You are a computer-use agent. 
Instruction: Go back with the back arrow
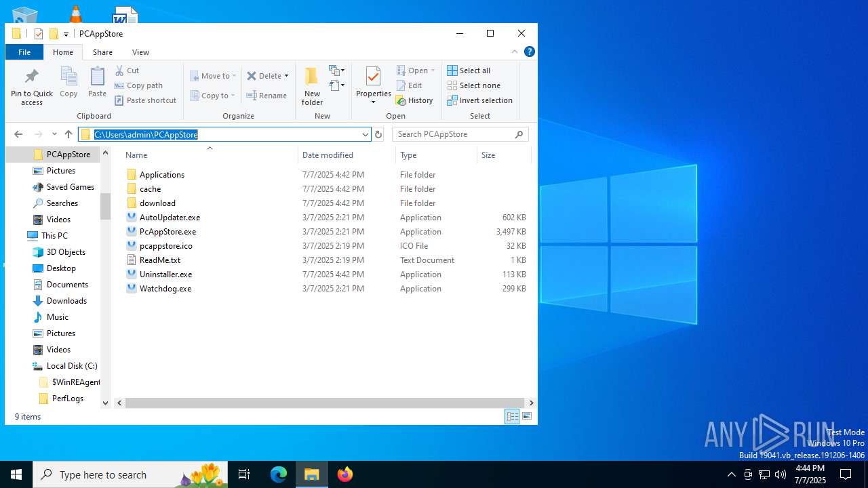pos(18,134)
